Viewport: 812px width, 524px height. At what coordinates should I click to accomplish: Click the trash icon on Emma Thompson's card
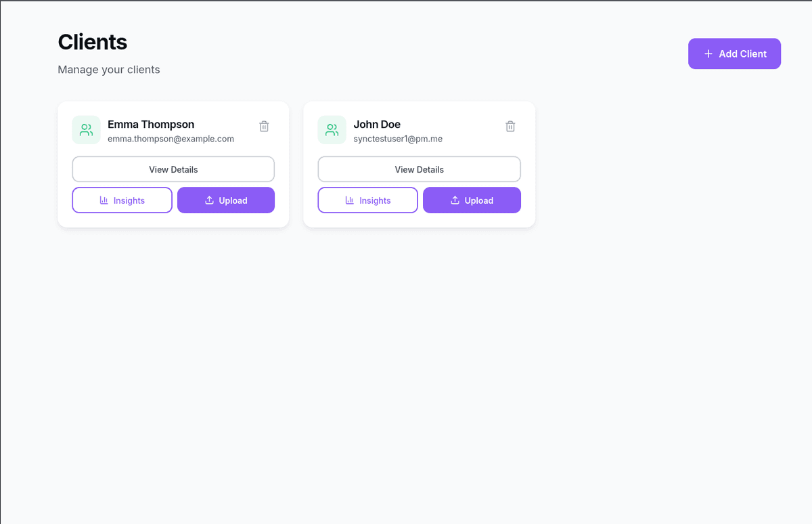click(264, 126)
